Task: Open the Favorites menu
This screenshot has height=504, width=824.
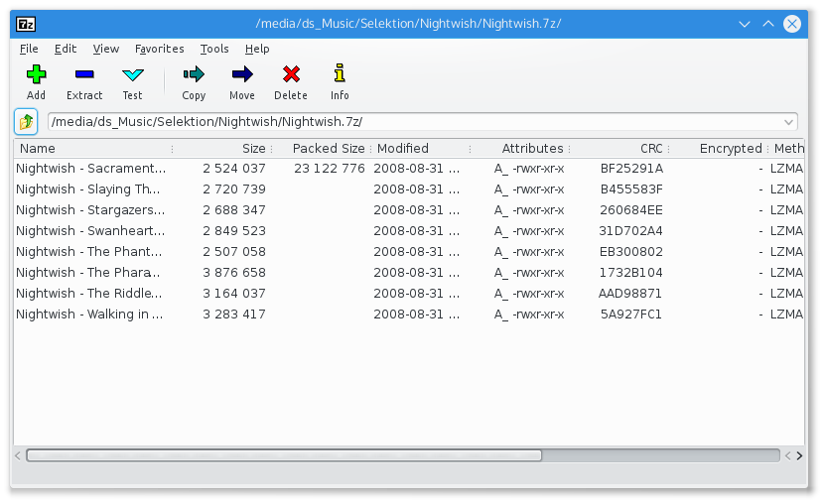Action: [x=159, y=49]
